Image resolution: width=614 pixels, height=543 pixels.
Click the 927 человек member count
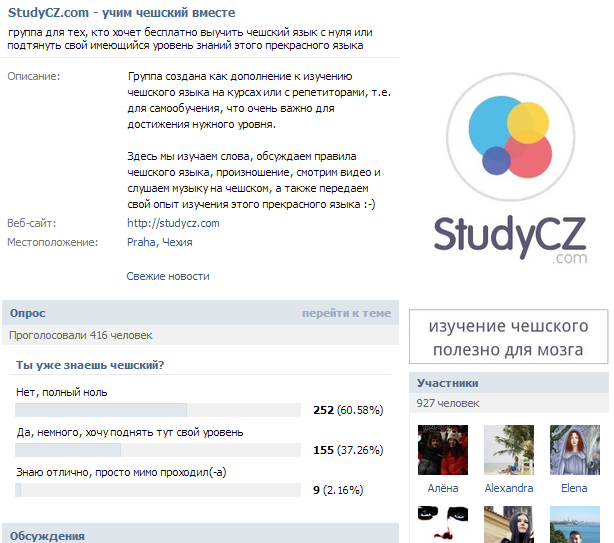point(448,403)
